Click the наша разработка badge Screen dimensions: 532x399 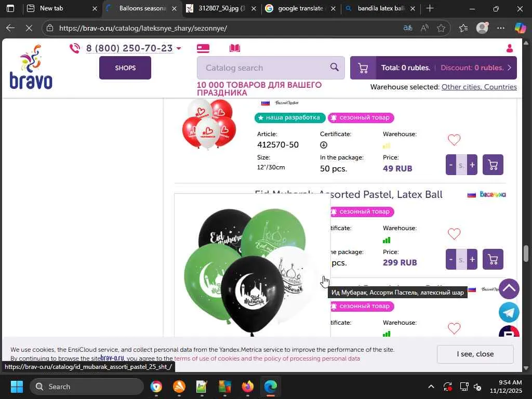[x=290, y=117]
